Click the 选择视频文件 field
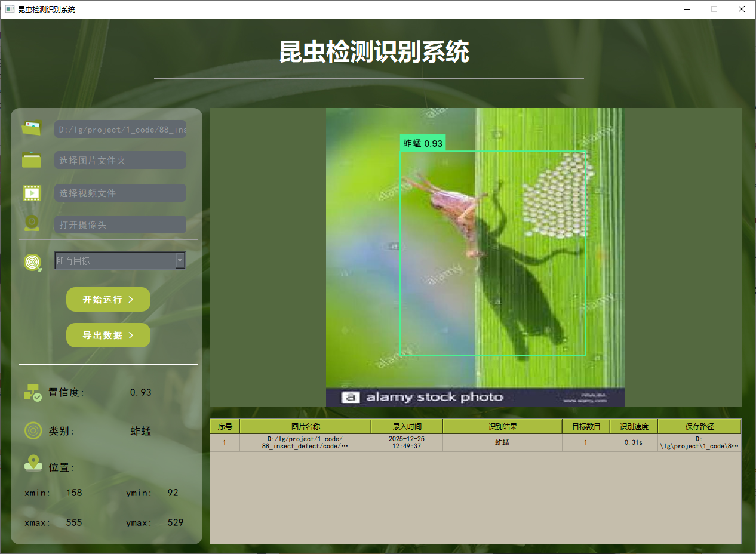This screenshot has width=756, height=554. [x=120, y=193]
